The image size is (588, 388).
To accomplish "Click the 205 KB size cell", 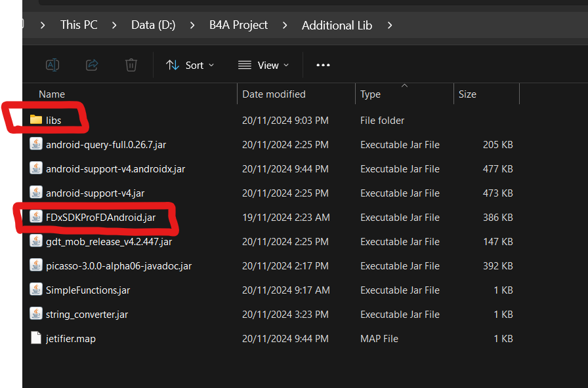I will coord(497,145).
